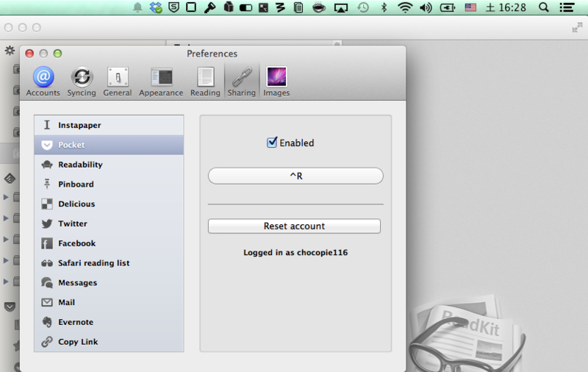
Task: Open Time Machine menu bar icon
Action: click(x=362, y=7)
